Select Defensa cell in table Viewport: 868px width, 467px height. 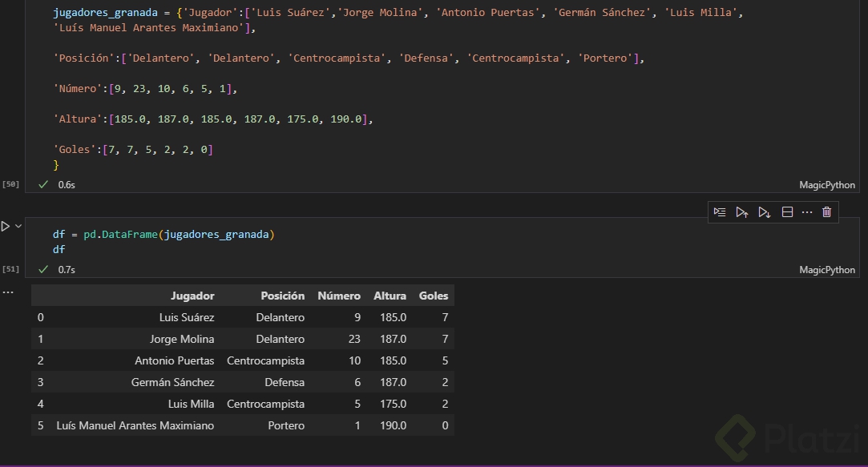pyautogui.click(x=285, y=382)
